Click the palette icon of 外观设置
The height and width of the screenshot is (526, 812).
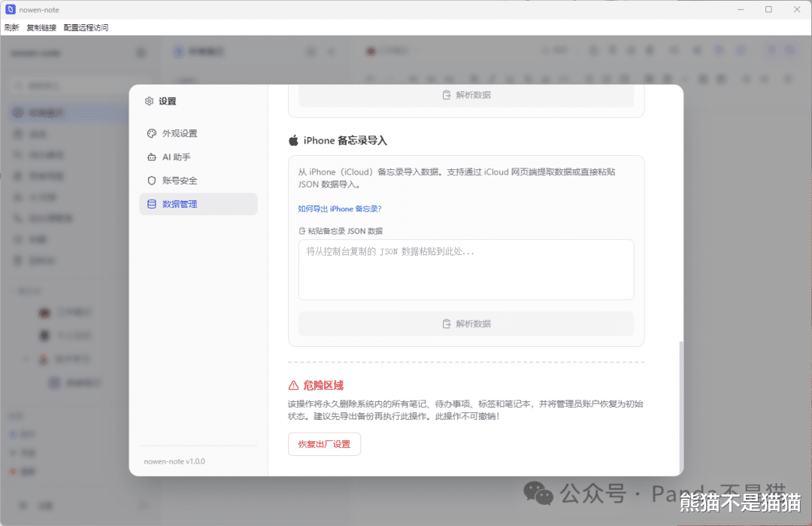pos(152,133)
